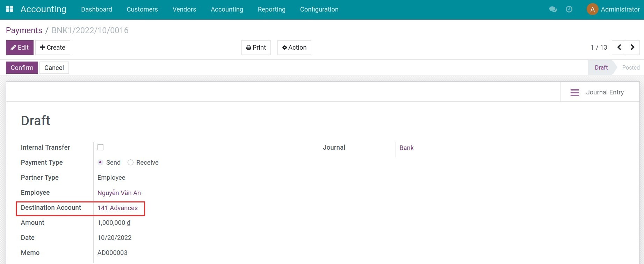Open the Customers menu
Screen dimensions: 644x264
pyautogui.click(x=142, y=9)
